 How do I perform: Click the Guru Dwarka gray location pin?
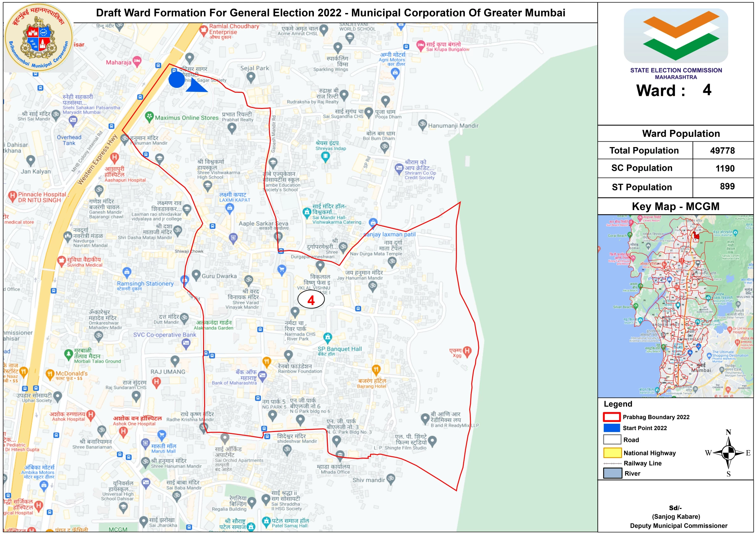[x=196, y=275]
